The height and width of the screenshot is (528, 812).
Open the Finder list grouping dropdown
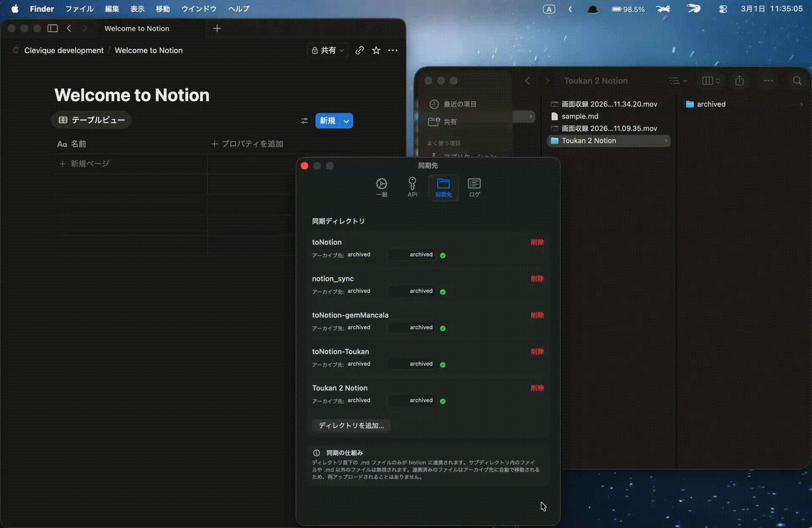point(678,81)
